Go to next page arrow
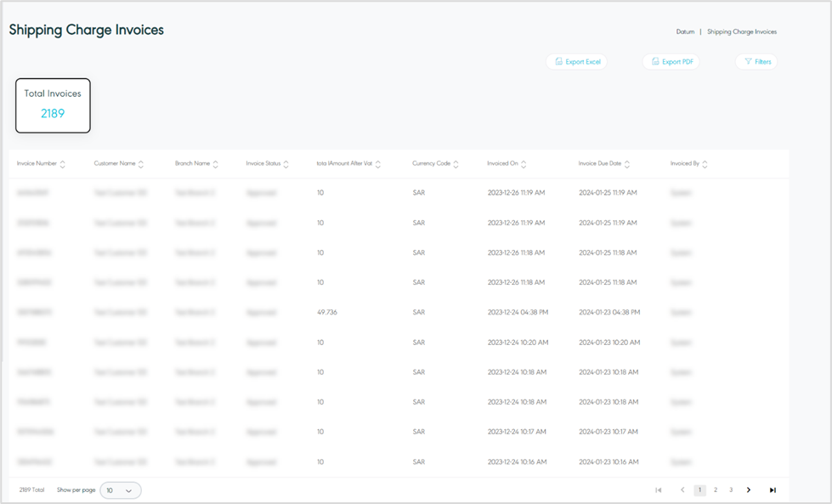This screenshot has height=504, width=832. coord(749,490)
